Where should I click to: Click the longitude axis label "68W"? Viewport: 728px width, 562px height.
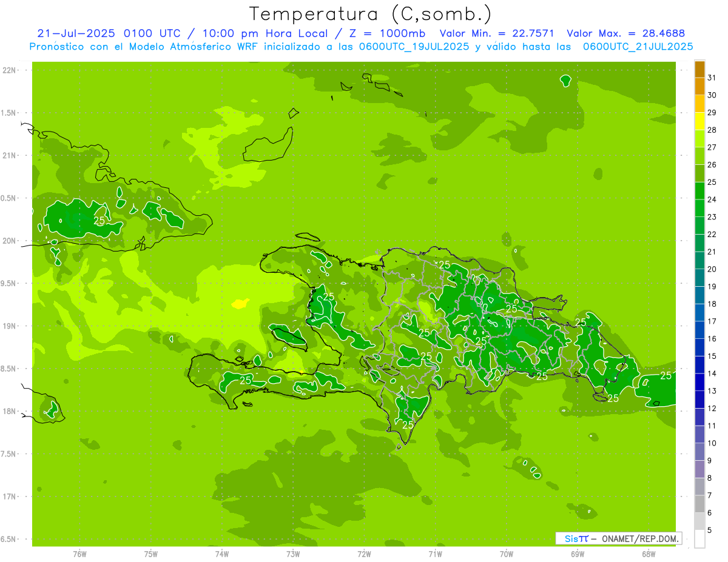pos(648,554)
